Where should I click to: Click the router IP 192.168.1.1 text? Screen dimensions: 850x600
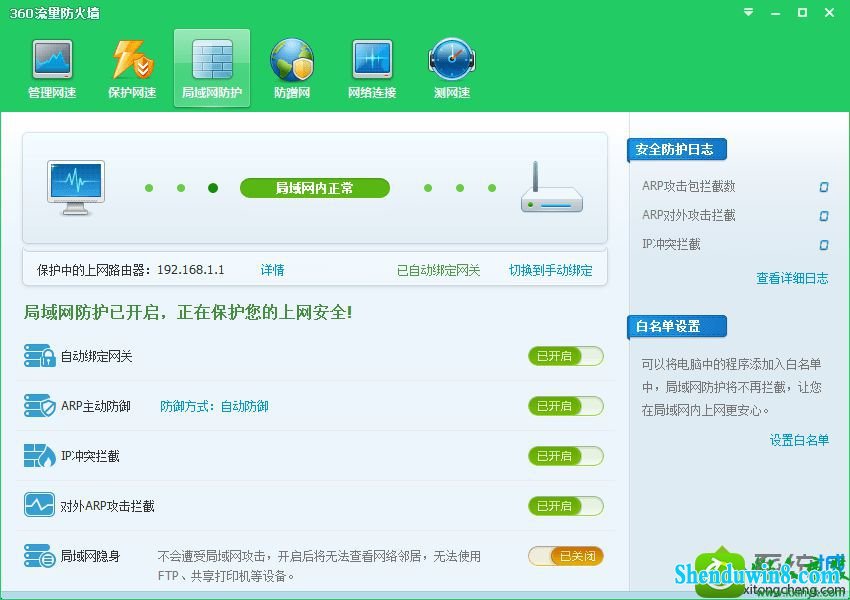point(191,270)
